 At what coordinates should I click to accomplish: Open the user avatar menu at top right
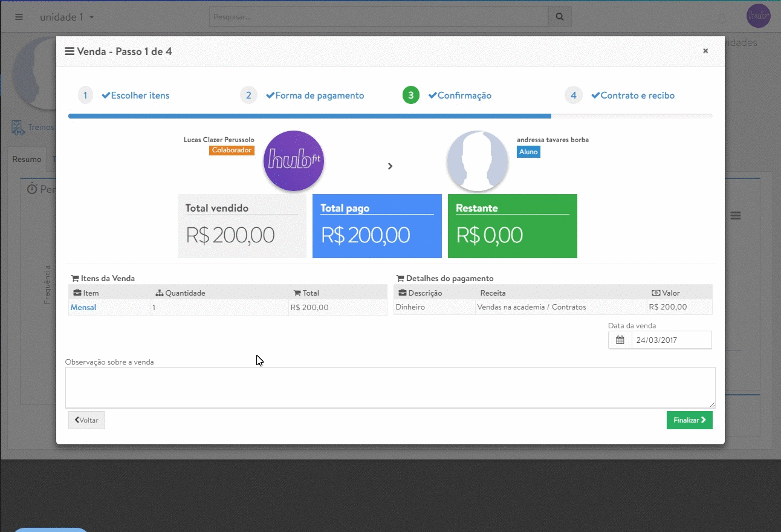[x=758, y=16]
